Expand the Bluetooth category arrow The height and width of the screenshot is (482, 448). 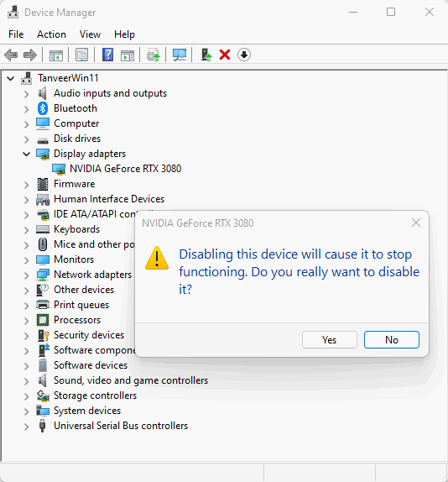(x=27, y=109)
